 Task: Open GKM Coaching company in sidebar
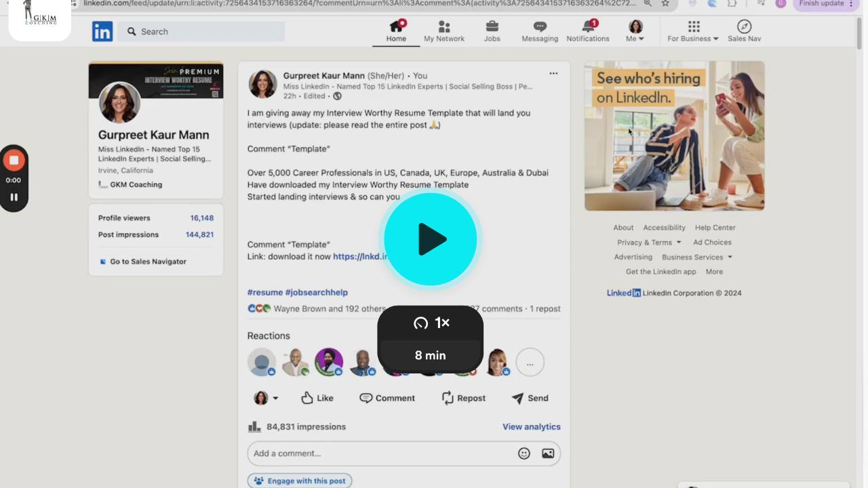coord(130,184)
